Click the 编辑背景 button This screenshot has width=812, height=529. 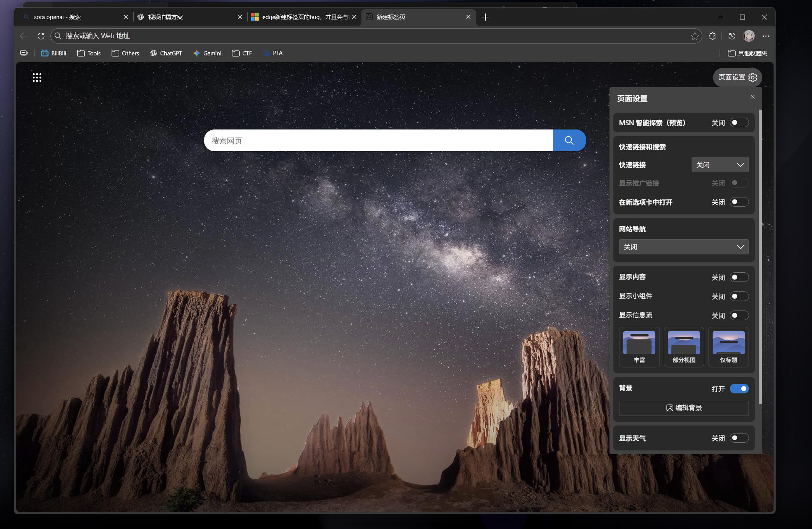tap(684, 408)
